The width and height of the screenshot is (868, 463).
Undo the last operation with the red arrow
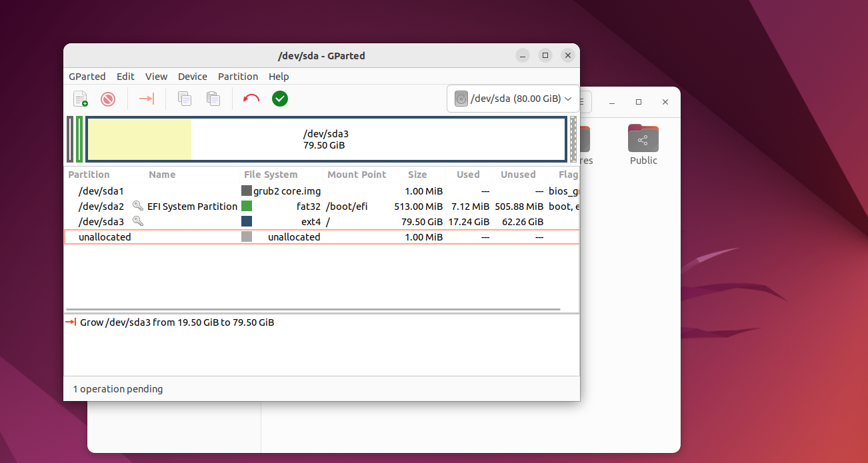pos(251,99)
